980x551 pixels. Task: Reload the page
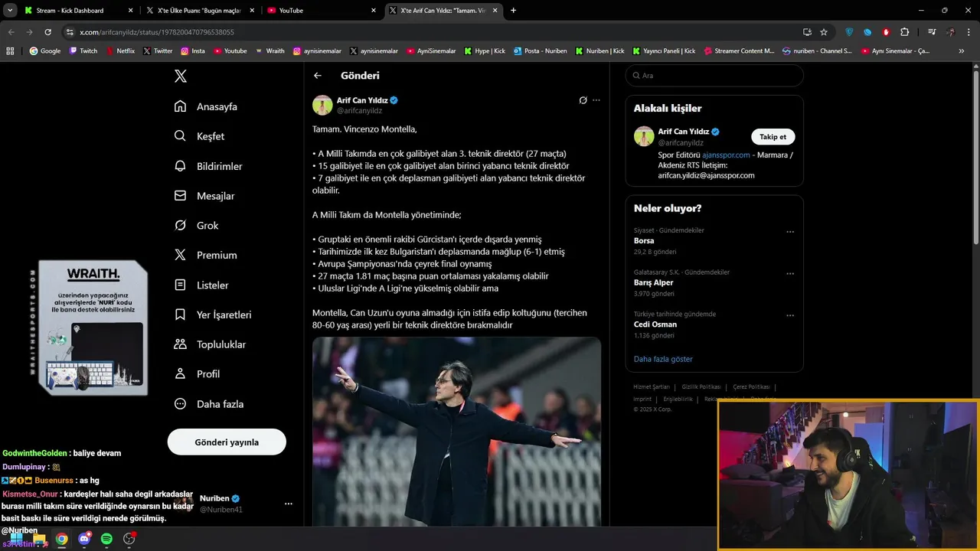pyautogui.click(x=48, y=32)
